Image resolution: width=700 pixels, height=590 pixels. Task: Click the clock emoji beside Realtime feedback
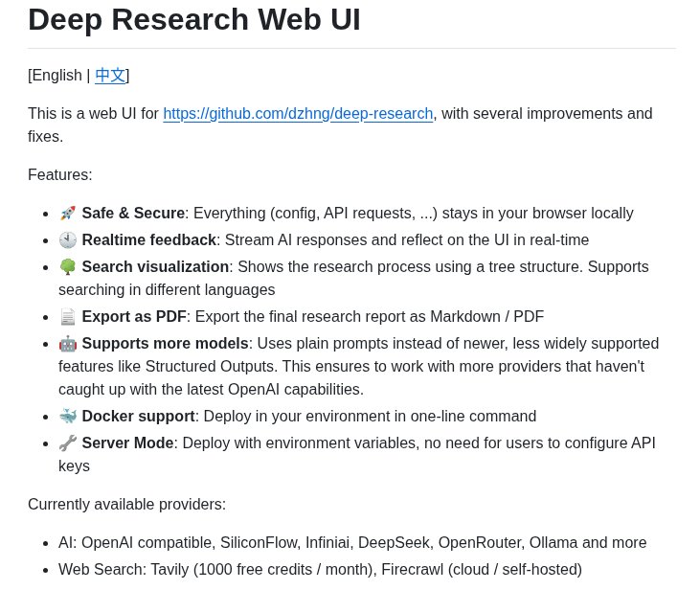point(68,239)
